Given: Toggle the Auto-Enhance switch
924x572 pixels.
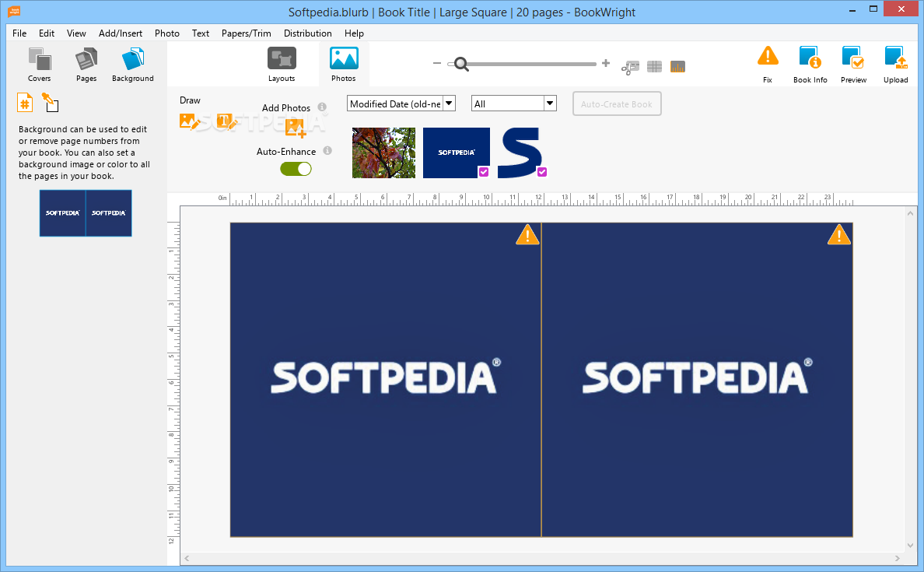Looking at the screenshot, I should pyautogui.click(x=296, y=169).
